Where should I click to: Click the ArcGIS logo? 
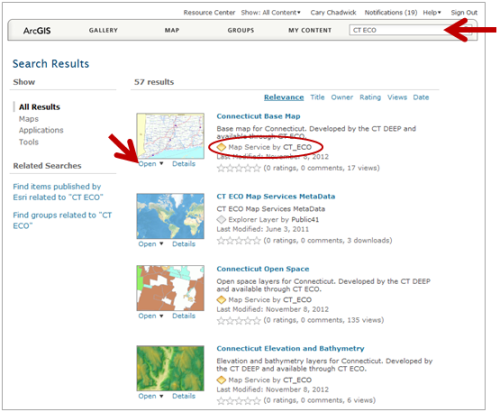37,31
